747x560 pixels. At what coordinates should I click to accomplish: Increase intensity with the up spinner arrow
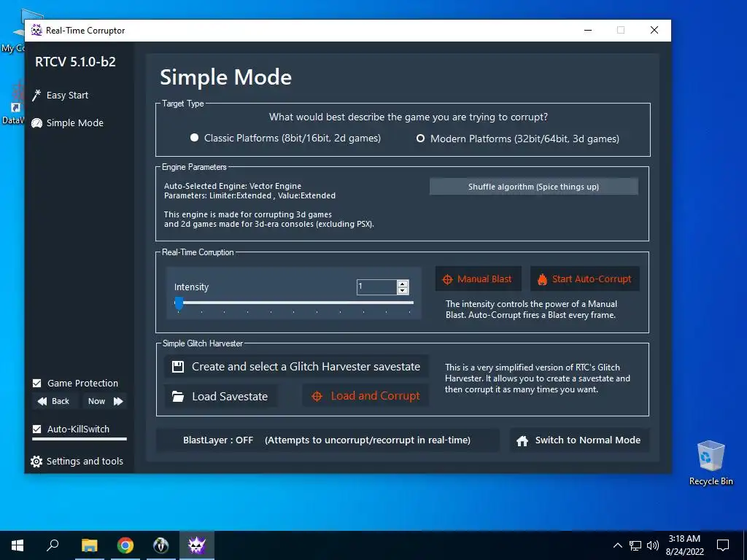(x=403, y=284)
